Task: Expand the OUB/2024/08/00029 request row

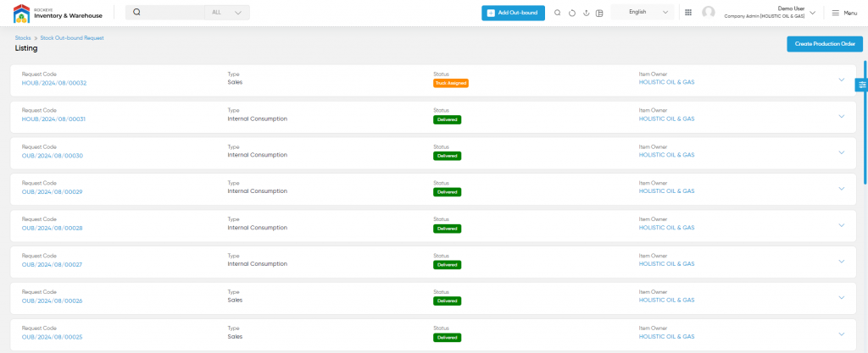Action: tap(841, 189)
